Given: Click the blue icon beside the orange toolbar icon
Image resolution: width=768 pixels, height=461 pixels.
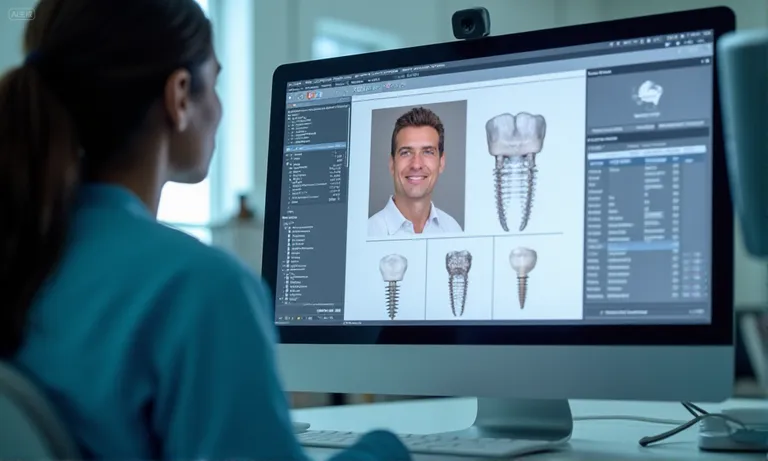Looking at the screenshot, I should pyautogui.click(x=319, y=95).
